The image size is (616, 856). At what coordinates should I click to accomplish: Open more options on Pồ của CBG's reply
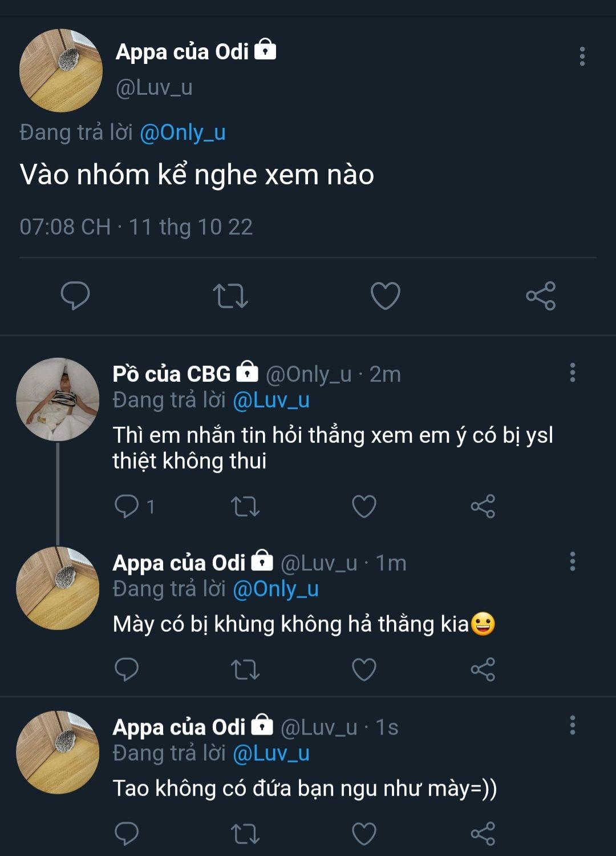point(572,373)
